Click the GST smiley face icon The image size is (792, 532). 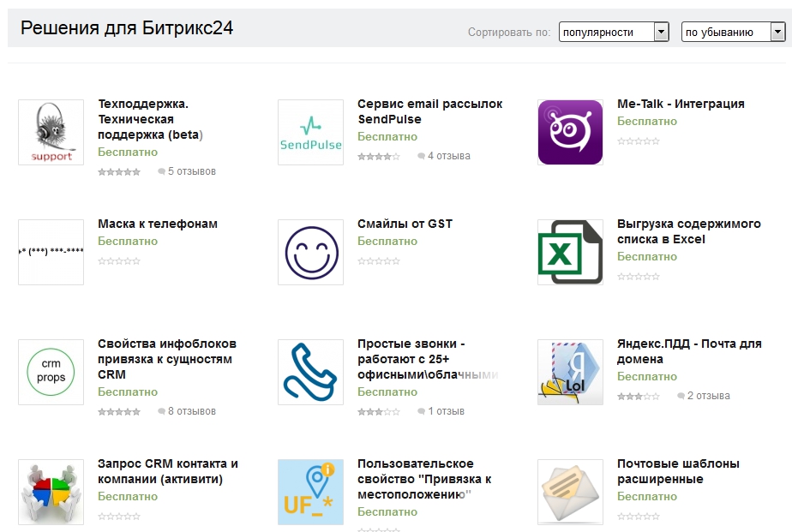tap(310, 253)
